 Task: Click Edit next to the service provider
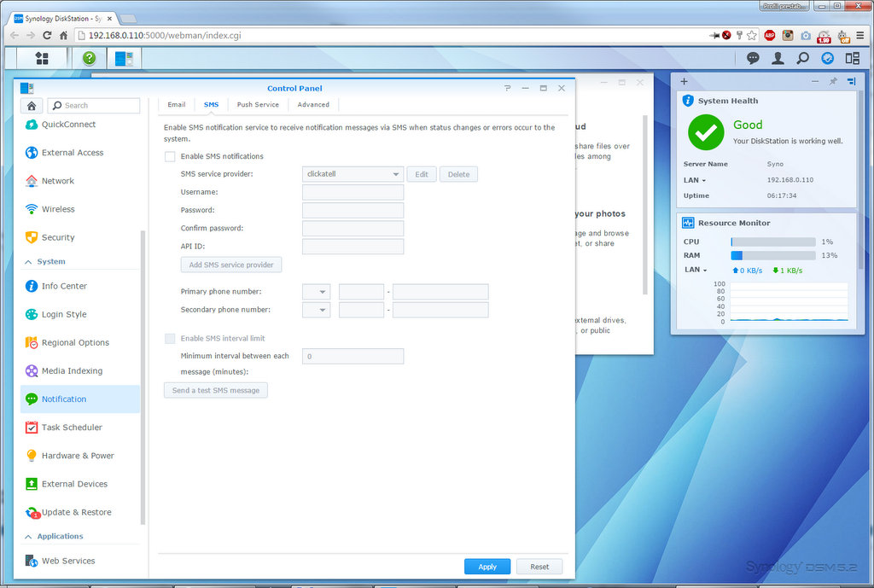(422, 174)
